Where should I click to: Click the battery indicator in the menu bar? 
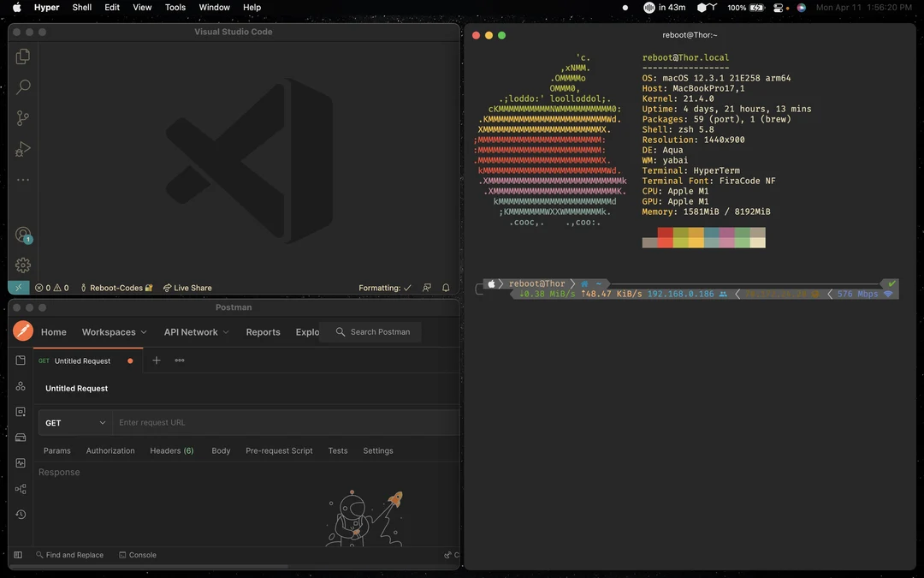[746, 7]
